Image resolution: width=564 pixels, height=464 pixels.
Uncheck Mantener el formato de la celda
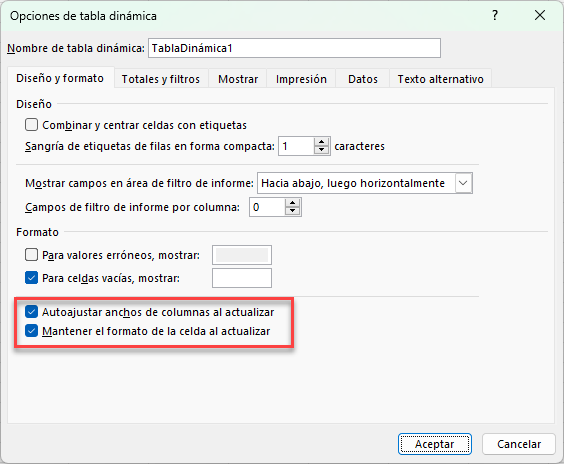pos(32,331)
